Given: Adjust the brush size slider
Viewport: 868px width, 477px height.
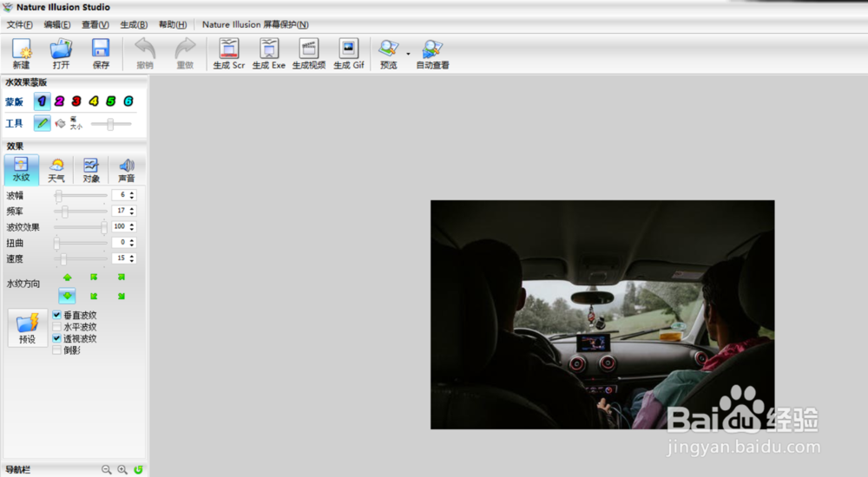Looking at the screenshot, I should 111,124.
